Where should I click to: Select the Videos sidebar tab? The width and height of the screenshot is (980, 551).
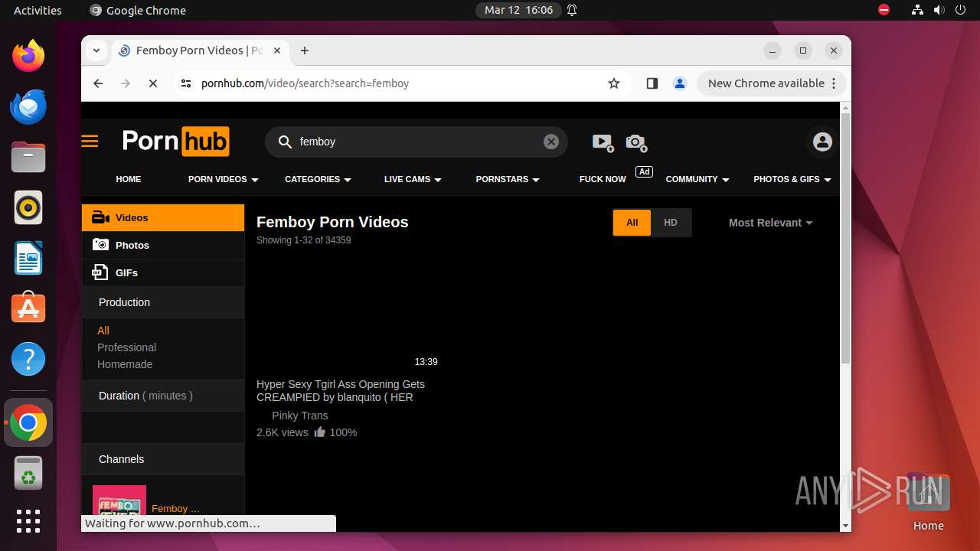163,217
